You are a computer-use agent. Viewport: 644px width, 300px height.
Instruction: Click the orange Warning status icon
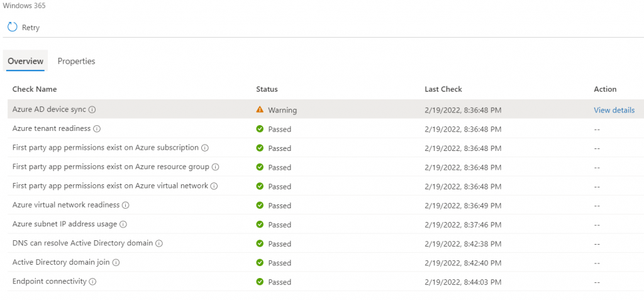260,110
